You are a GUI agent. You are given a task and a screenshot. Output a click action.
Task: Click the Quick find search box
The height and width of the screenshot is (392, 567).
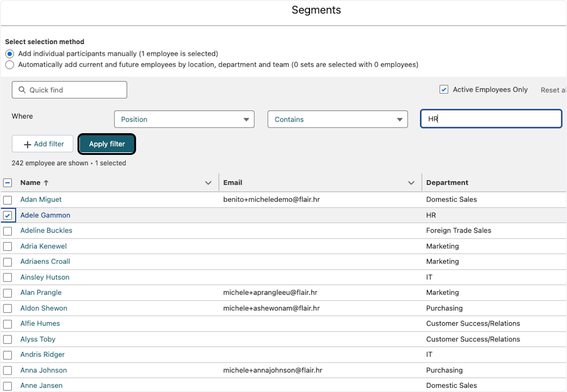click(x=69, y=90)
